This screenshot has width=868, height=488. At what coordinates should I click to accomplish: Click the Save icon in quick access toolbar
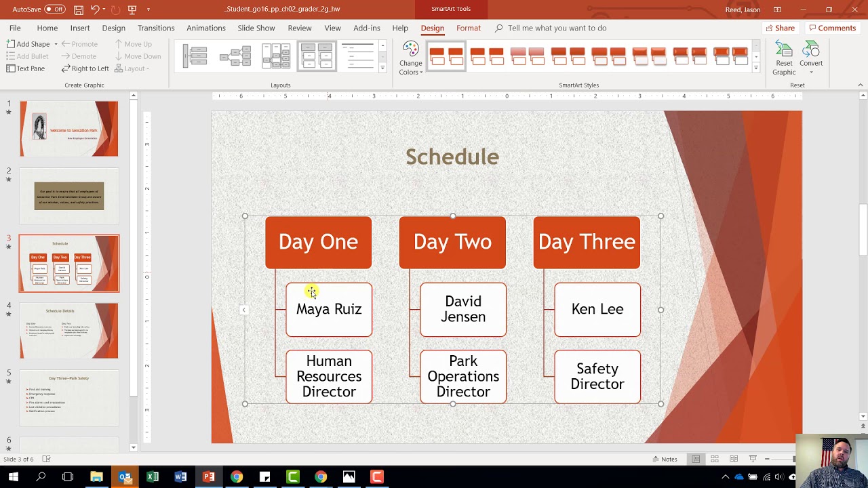pyautogui.click(x=79, y=9)
